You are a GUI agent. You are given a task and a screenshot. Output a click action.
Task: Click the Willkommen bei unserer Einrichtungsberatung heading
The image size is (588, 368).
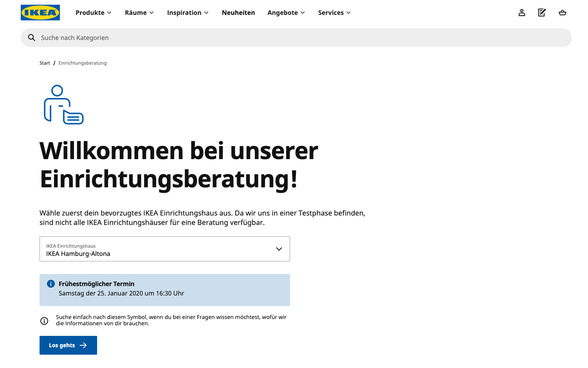pos(179,165)
